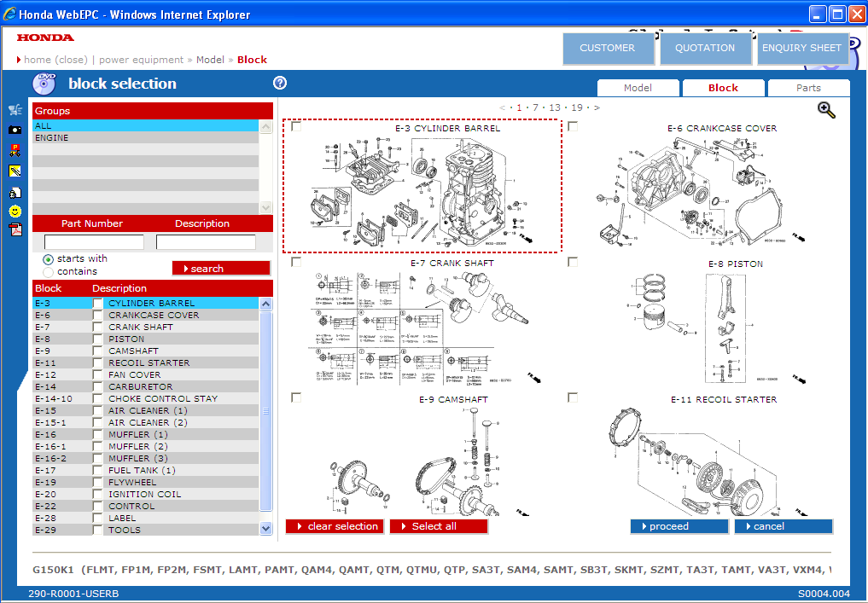Open the shopping cart icon in sidebar
Image resolution: width=868 pixels, height=603 pixels.
15,109
